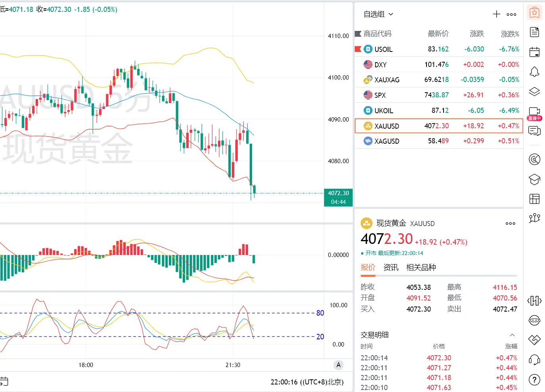Click the 22:00:14 trade detail row
545x392 pixels.
[439, 358]
